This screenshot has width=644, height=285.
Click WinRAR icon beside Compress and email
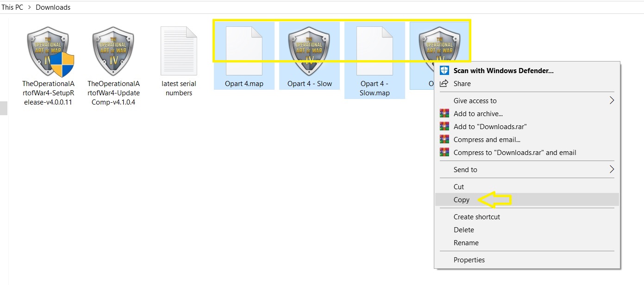[444, 139]
